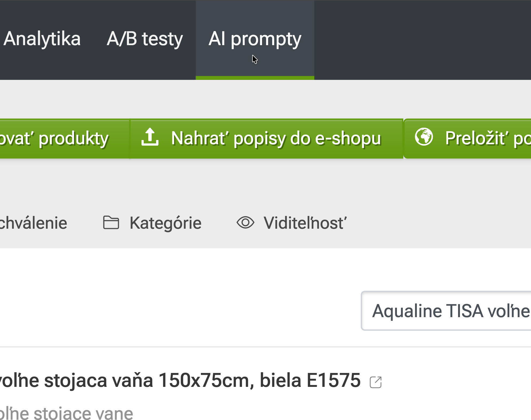This screenshot has height=420, width=531.
Task: Click the Nahrať popisy do e-shopu button
Action: tap(276, 138)
